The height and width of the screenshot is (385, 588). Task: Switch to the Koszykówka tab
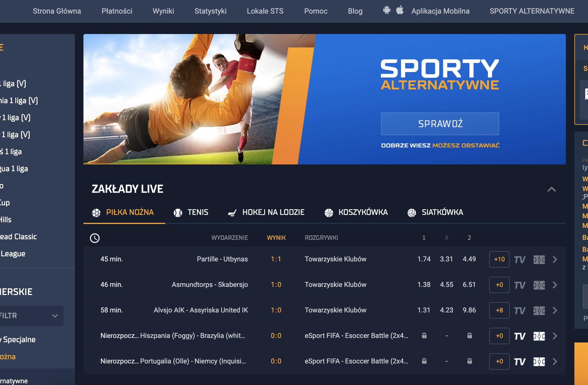[x=356, y=212]
